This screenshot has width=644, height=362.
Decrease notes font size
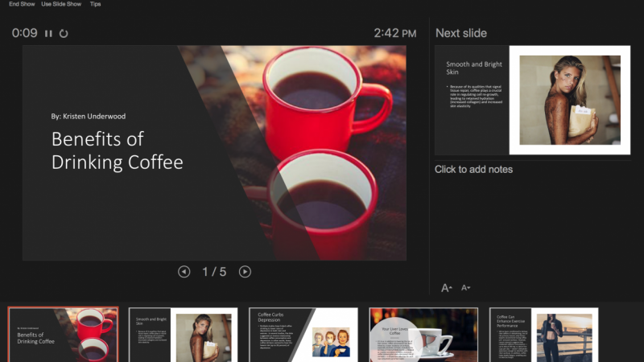click(x=465, y=288)
